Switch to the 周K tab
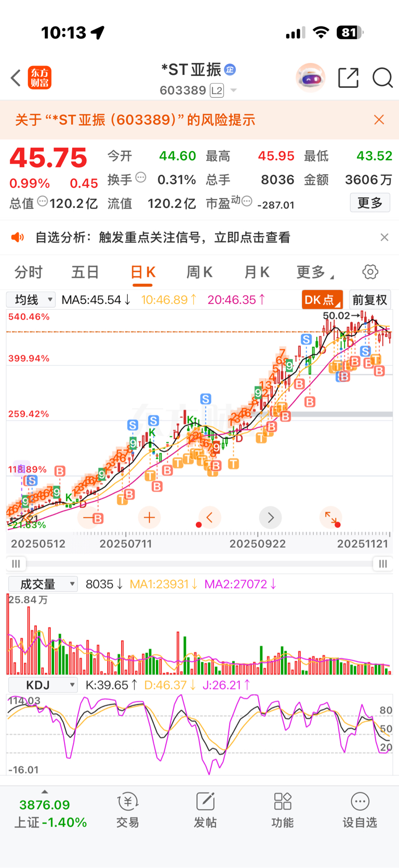 (199, 272)
